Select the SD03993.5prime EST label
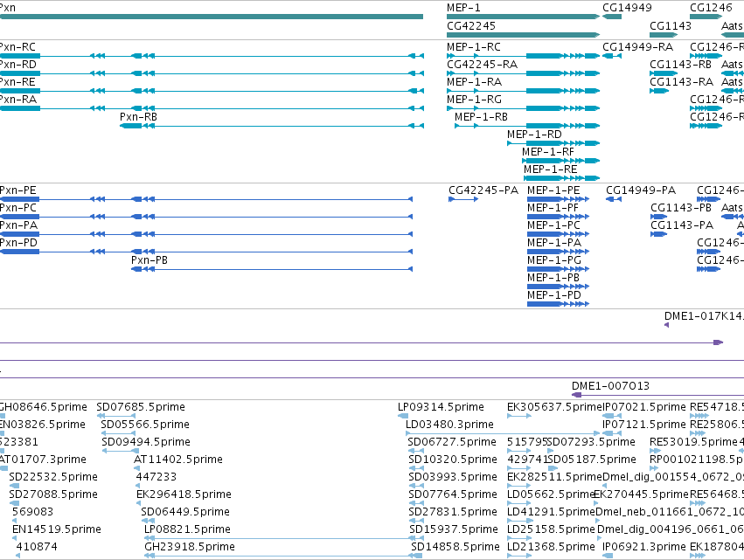744x560 pixels. (453, 477)
